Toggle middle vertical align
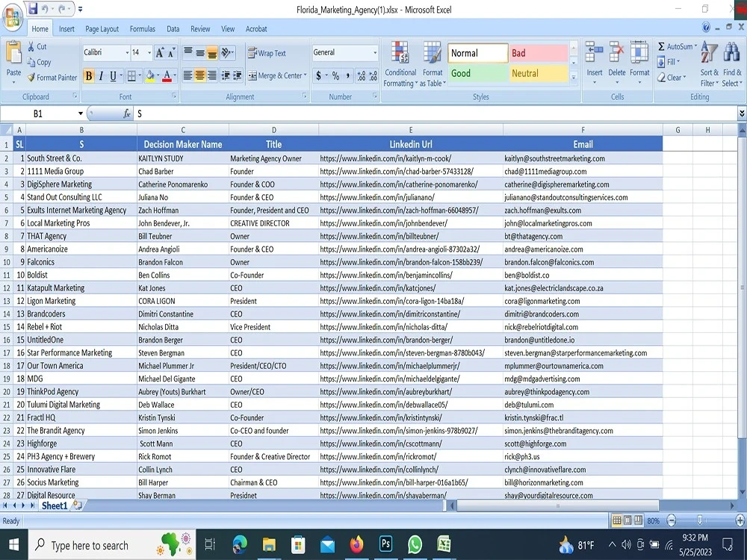The height and width of the screenshot is (560, 747). [200, 53]
